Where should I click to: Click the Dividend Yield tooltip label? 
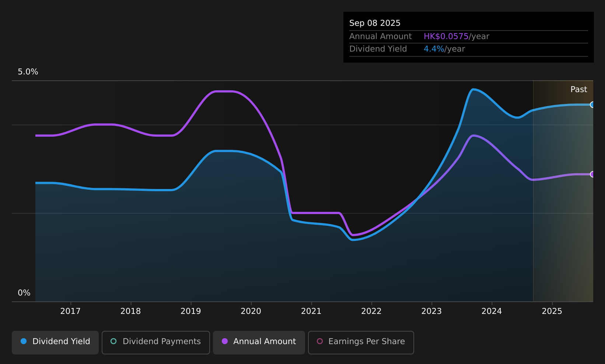(x=378, y=49)
